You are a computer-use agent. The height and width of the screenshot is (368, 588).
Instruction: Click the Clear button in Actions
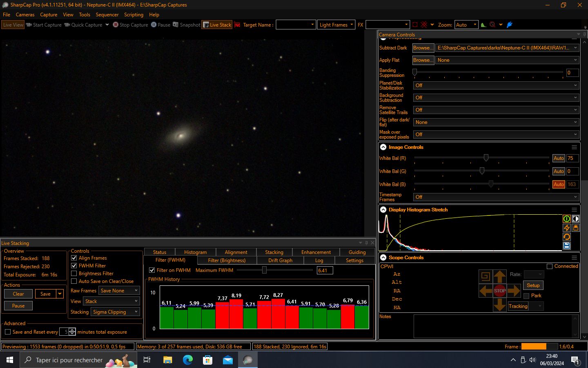tap(18, 294)
